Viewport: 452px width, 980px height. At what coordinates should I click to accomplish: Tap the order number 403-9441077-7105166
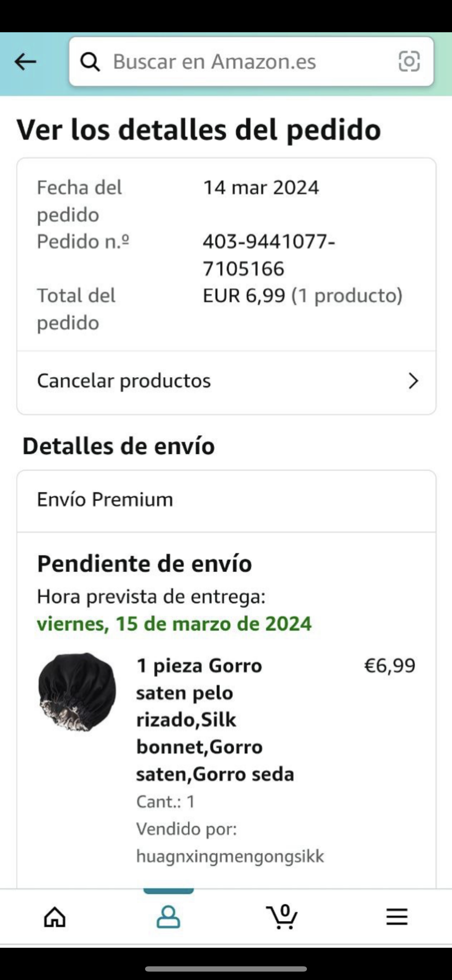click(x=269, y=255)
